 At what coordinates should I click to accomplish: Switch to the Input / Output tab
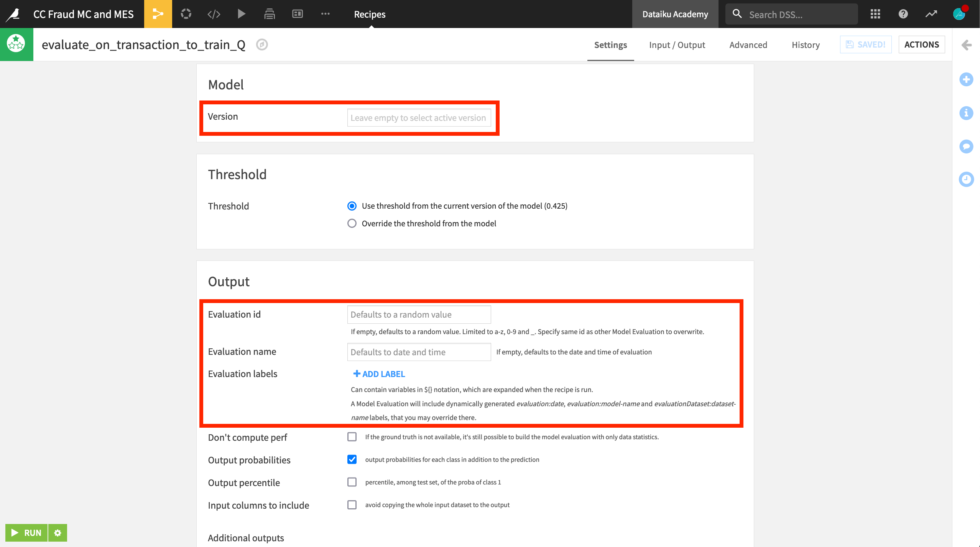click(677, 45)
